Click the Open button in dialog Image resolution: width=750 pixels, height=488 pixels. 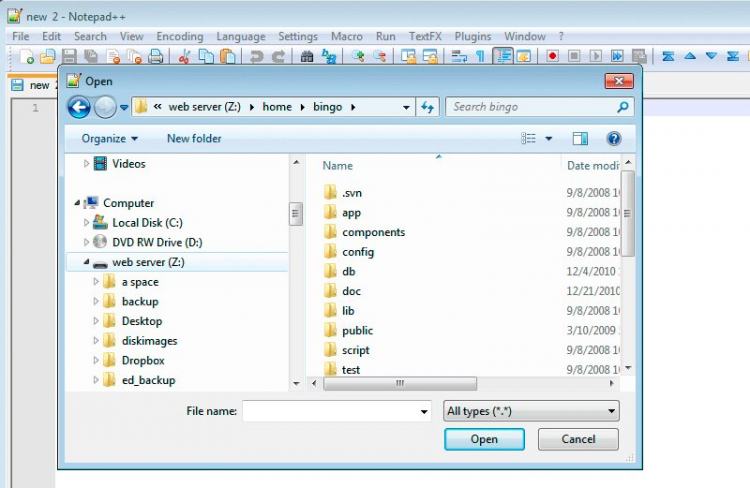pyautogui.click(x=484, y=439)
